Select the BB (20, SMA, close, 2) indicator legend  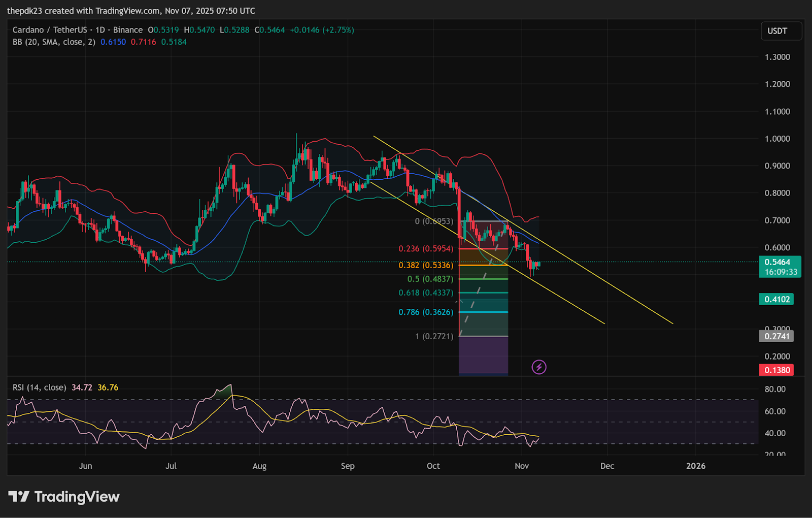pyautogui.click(x=54, y=42)
